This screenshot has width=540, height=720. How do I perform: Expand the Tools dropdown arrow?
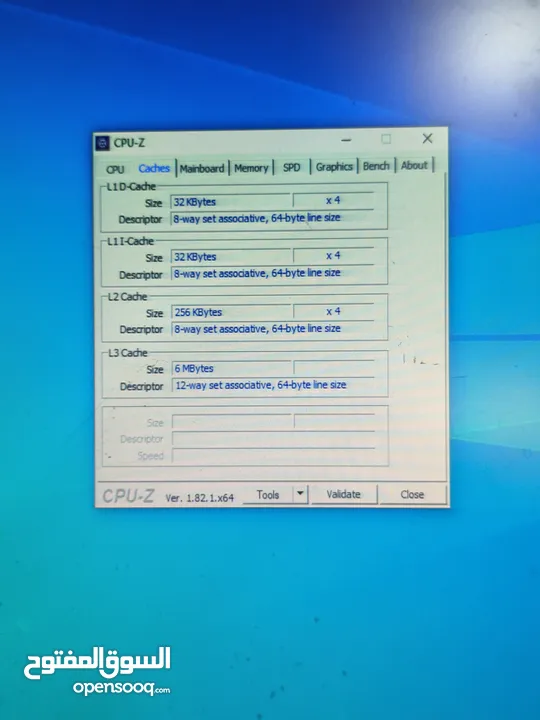click(x=300, y=494)
